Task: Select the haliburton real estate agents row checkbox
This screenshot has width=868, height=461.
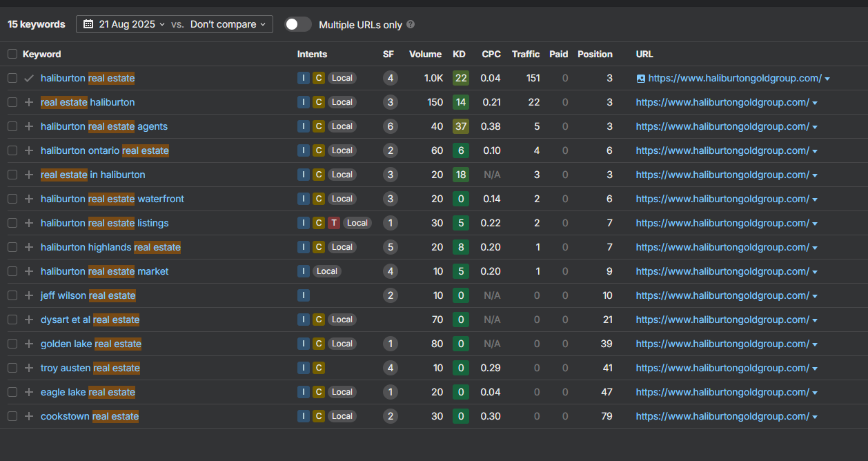Action: (12, 126)
